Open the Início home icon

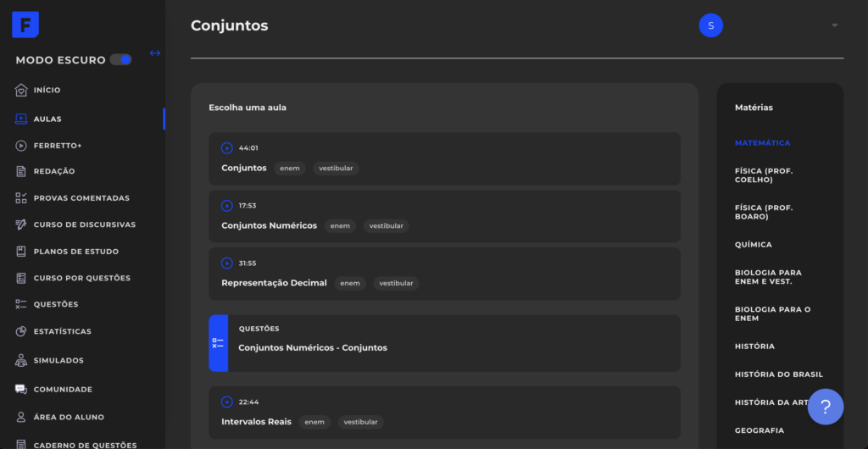click(21, 90)
